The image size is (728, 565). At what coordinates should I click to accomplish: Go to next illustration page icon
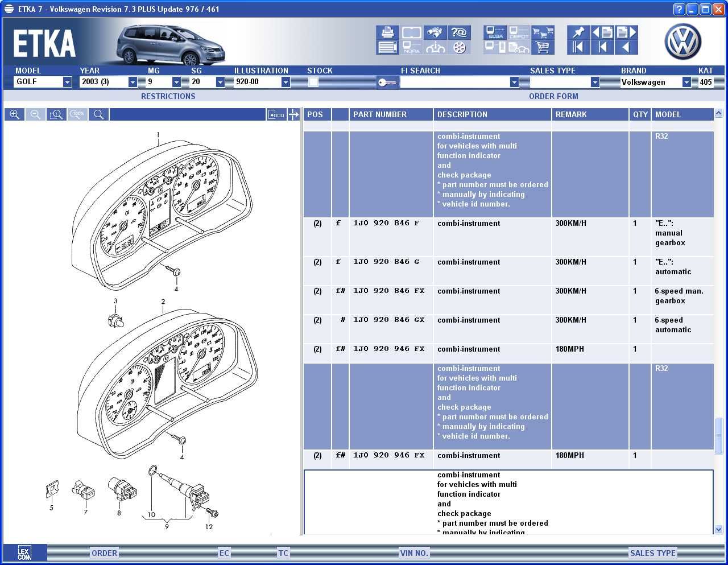pos(626,32)
